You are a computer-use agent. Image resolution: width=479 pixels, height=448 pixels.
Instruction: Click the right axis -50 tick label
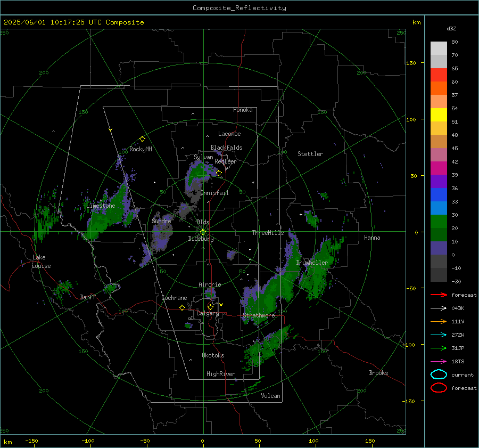[411, 288]
